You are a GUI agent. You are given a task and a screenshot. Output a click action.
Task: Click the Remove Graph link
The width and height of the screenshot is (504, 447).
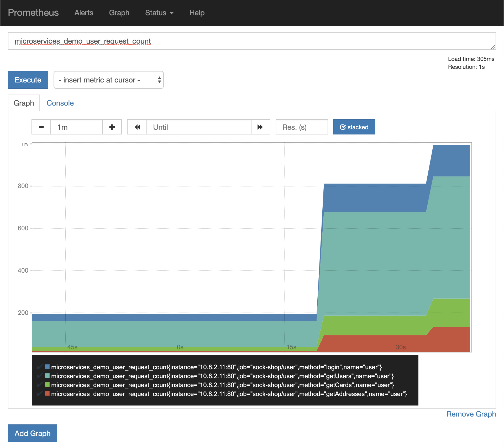pos(471,414)
